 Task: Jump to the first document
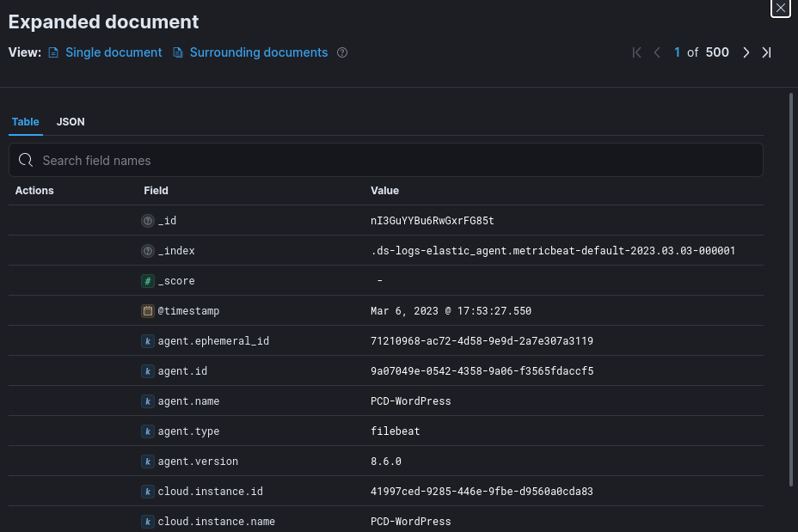point(636,52)
